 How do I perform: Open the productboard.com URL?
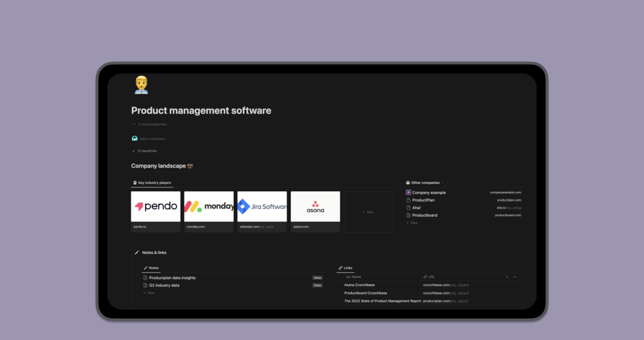508,215
